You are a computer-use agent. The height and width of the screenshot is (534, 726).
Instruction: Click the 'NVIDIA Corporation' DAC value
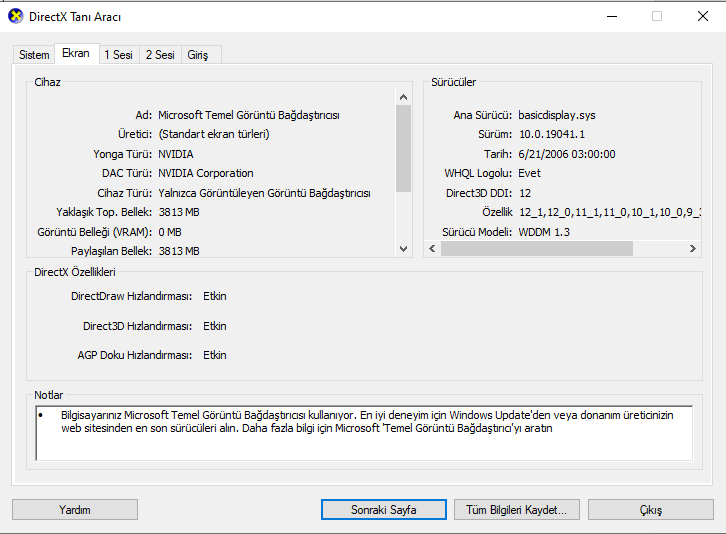pos(206,173)
